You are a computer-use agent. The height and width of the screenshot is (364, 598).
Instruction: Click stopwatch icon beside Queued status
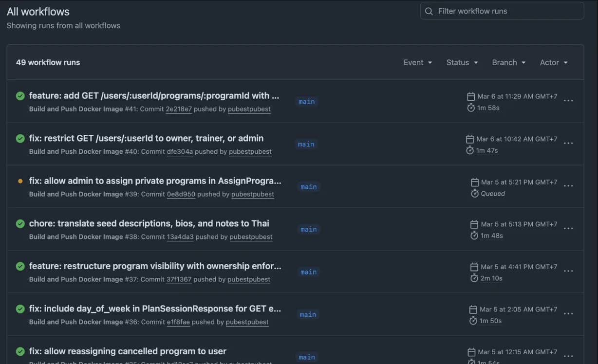tap(475, 193)
